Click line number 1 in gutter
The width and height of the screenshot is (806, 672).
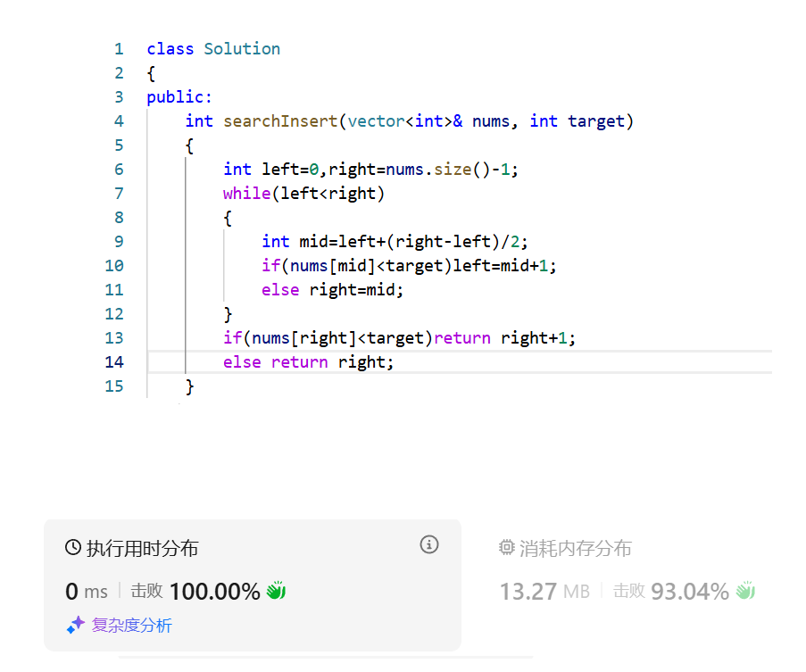(119, 49)
